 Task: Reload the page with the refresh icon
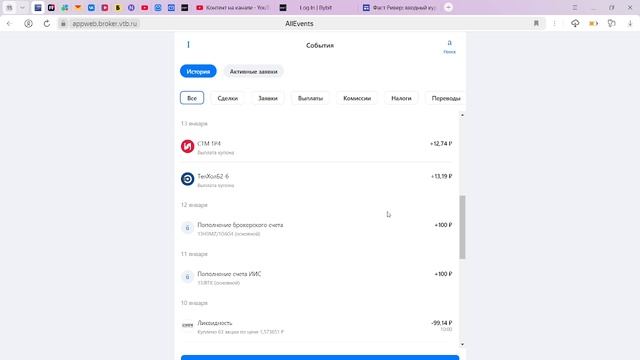47,24
